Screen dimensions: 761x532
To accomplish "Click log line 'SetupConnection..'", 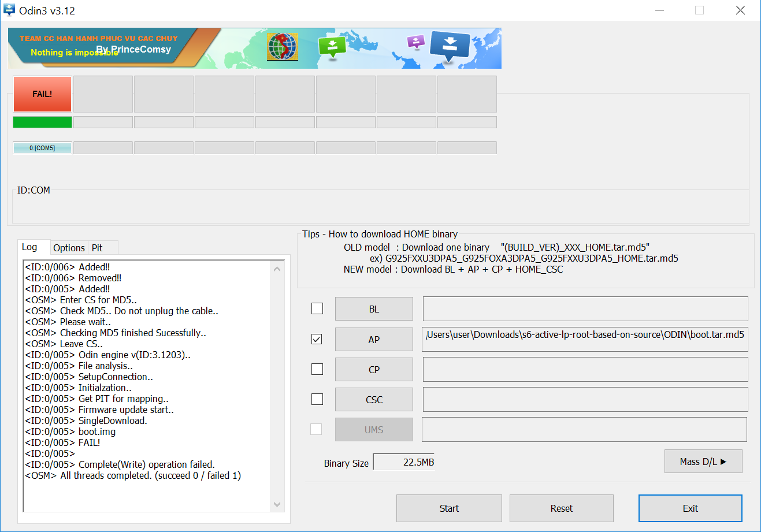I will coord(89,377).
